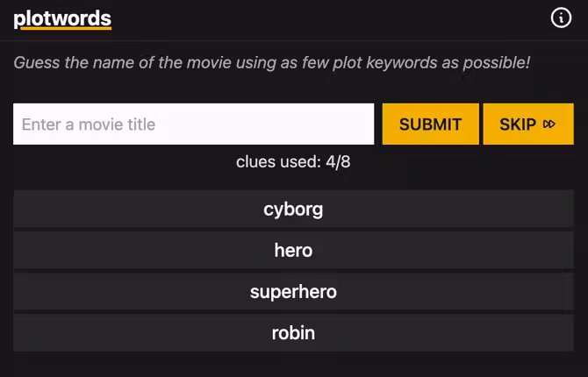
Task: Tap the word "cyborg" in the first clue
Action: click(293, 210)
